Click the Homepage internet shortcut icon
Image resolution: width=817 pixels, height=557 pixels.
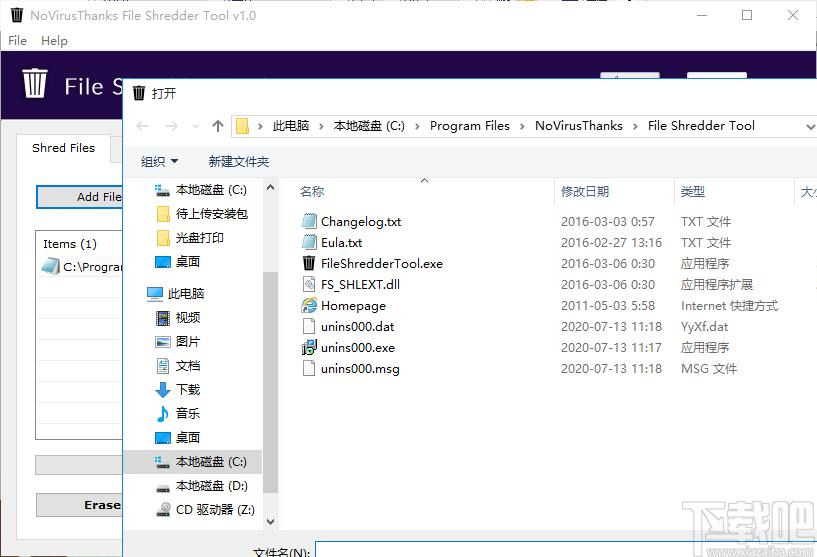[309, 305]
